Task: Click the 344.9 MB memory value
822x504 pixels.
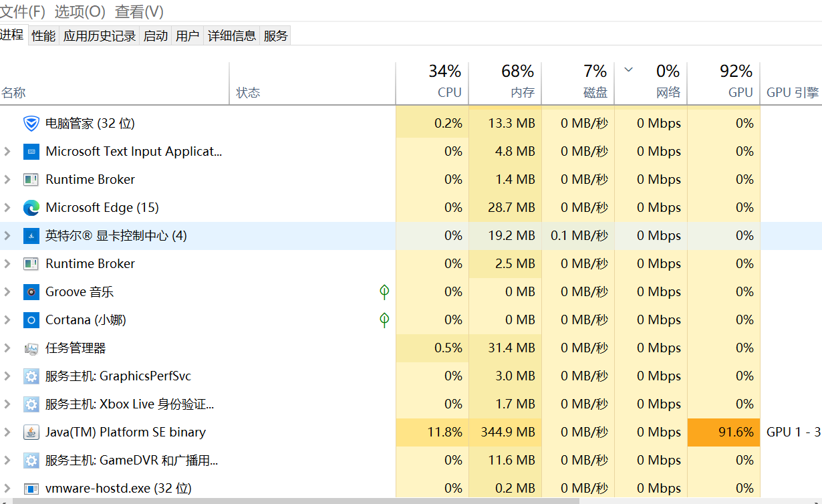Action: pos(508,432)
